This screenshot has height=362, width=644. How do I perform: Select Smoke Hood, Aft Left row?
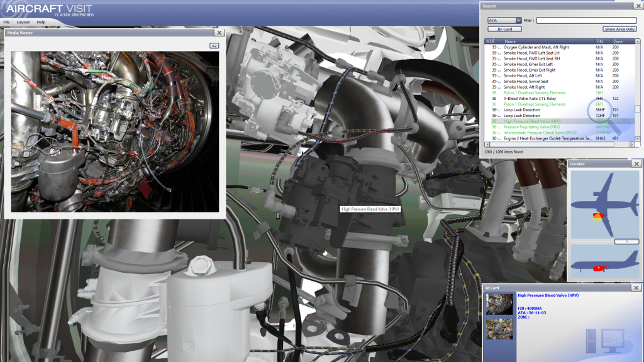[x=559, y=76]
